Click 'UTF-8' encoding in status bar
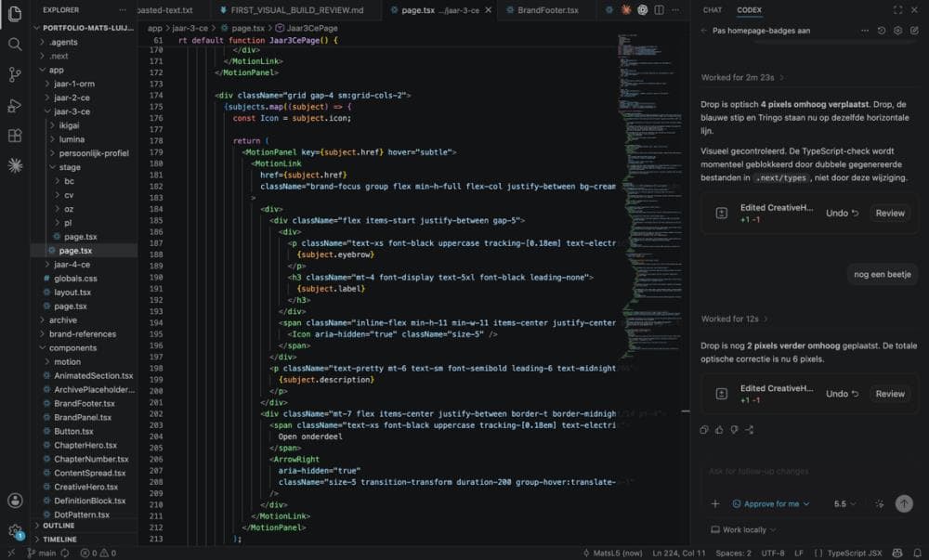Screen dimensions: 929x560 coord(773,553)
